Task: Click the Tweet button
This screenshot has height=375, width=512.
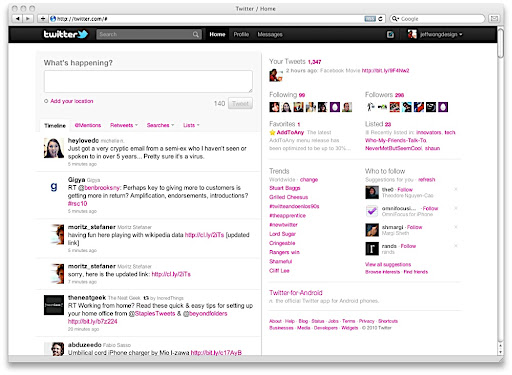Action: click(240, 103)
